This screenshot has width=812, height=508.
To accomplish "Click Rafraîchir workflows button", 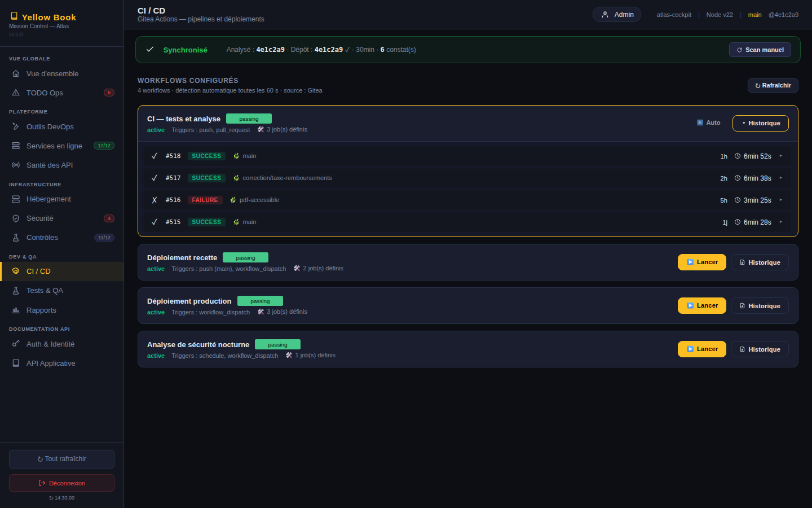I will [773, 85].
